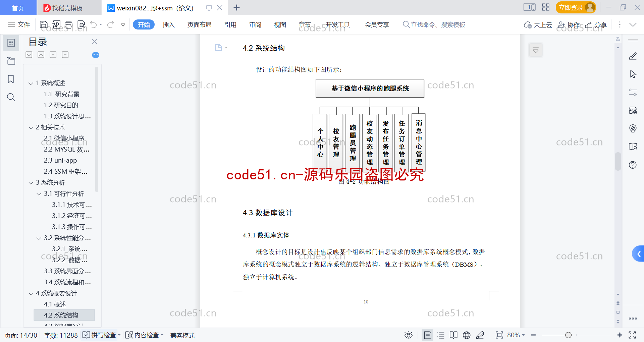Open Print Preview icon

tap(81, 24)
